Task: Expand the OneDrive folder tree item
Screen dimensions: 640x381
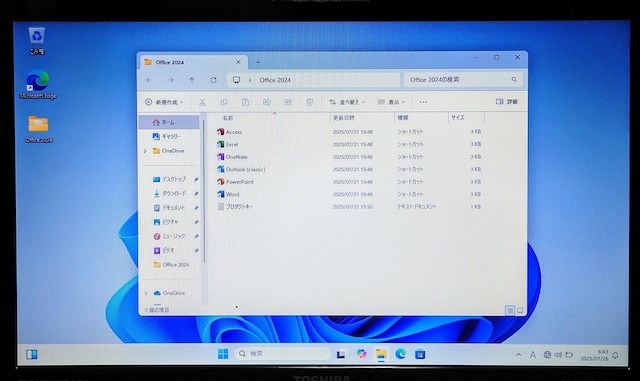Action: click(x=145, y=151)
